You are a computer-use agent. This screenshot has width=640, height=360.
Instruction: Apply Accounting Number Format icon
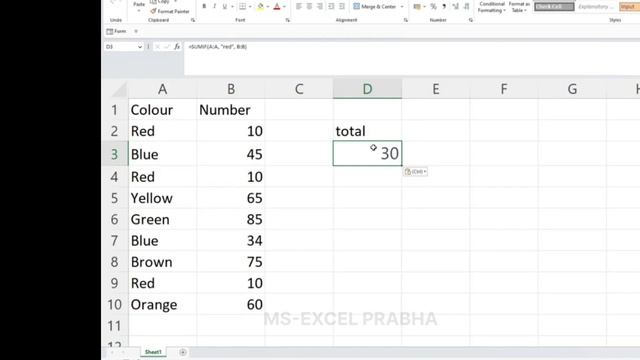coord(417,7)
